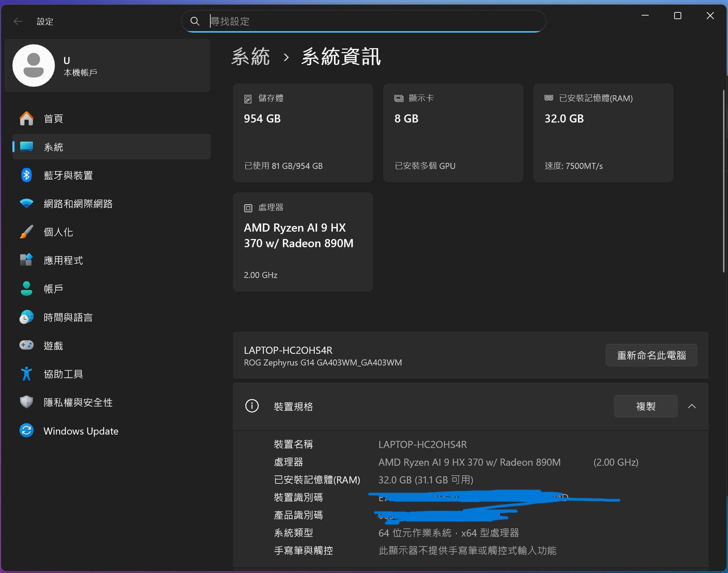Click the game controller icon for 遊戲
Image resolution: width=728 pixels, height=573 pixels.
point(27,345)
